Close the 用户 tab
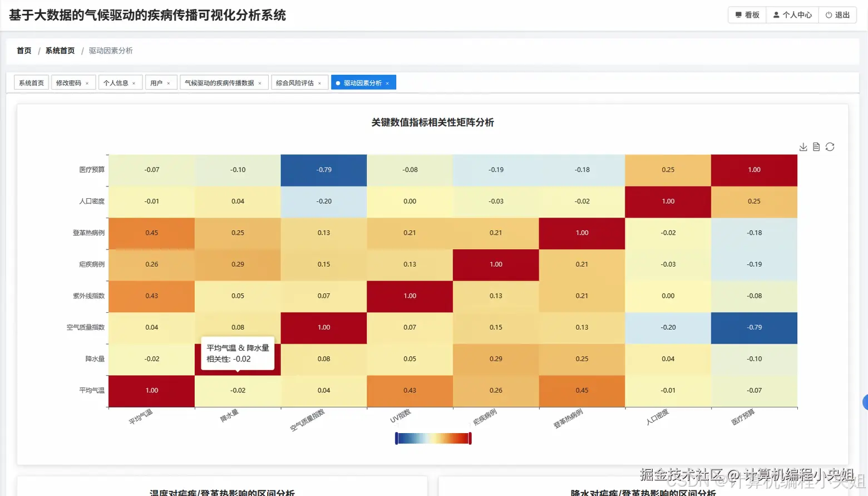This screenshot has height=496, width=868. (169, 82)
